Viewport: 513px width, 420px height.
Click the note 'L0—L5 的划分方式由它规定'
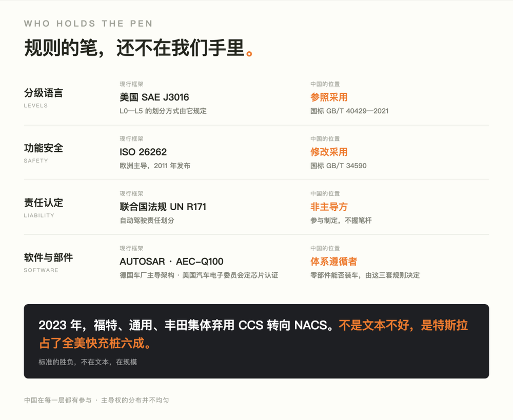point(163,111)
